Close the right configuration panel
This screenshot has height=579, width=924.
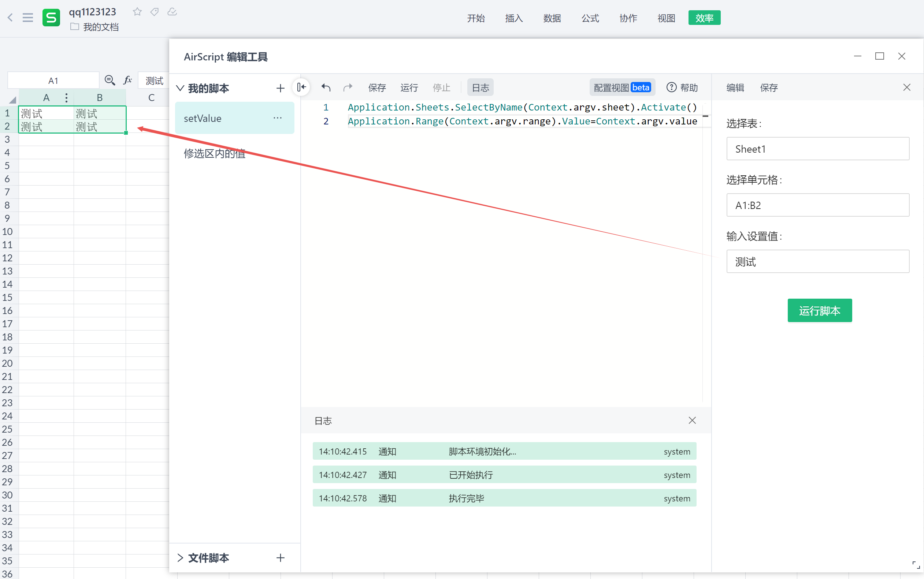(907, 88)
